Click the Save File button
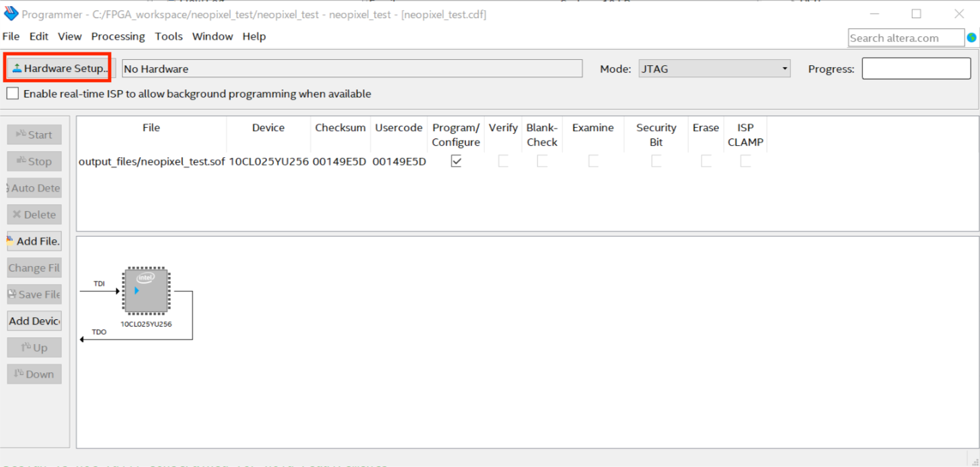This screenshot has width=980, height=467. [34, 294]
